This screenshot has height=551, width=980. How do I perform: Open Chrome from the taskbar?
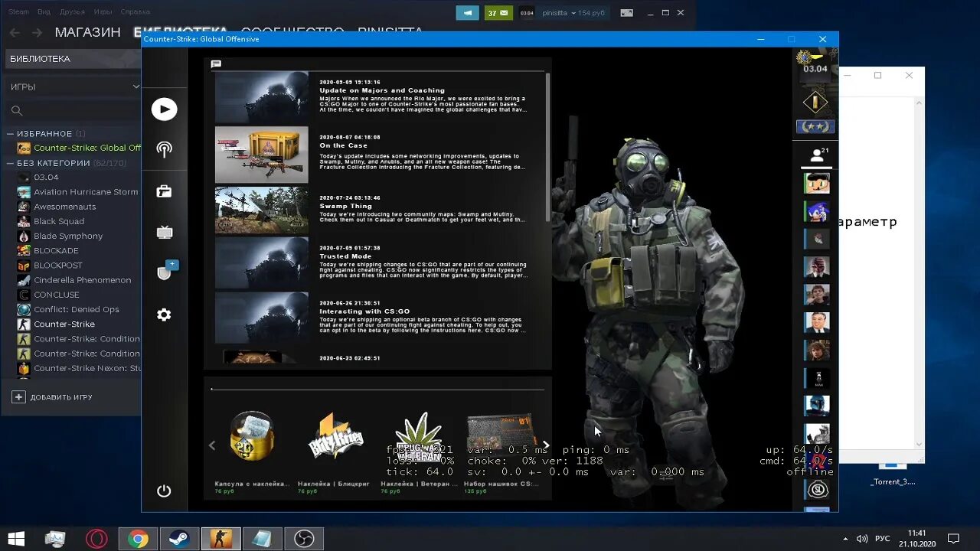(138, 539)
